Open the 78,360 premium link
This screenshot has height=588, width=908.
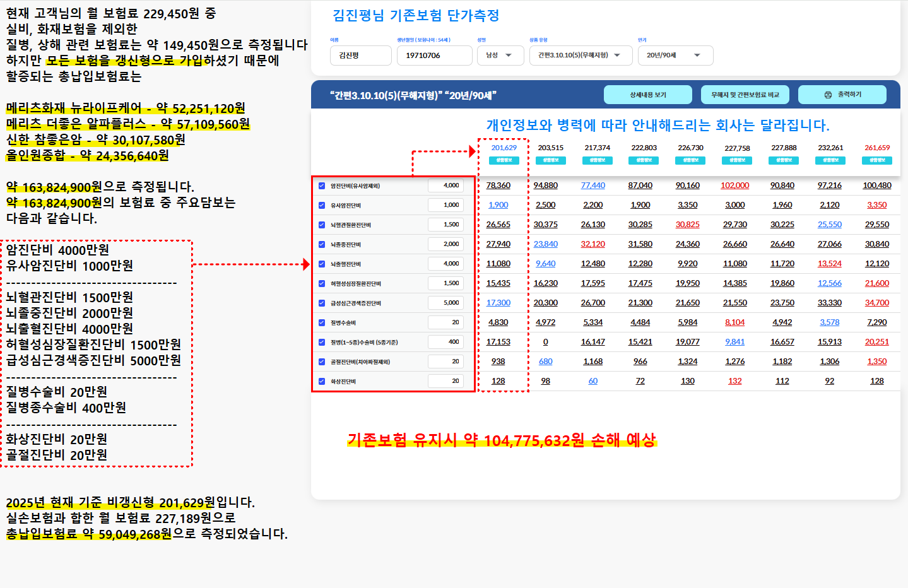click(x=498, y=185)
